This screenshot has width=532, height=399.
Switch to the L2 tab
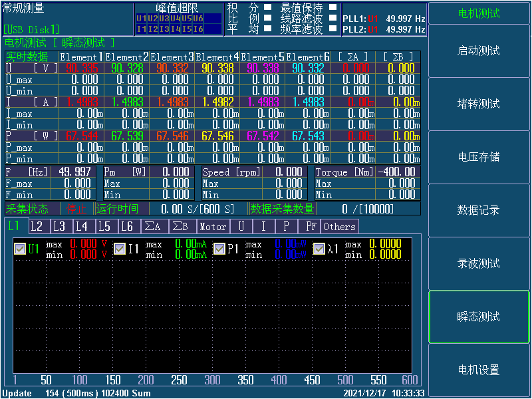coord(37,226)
